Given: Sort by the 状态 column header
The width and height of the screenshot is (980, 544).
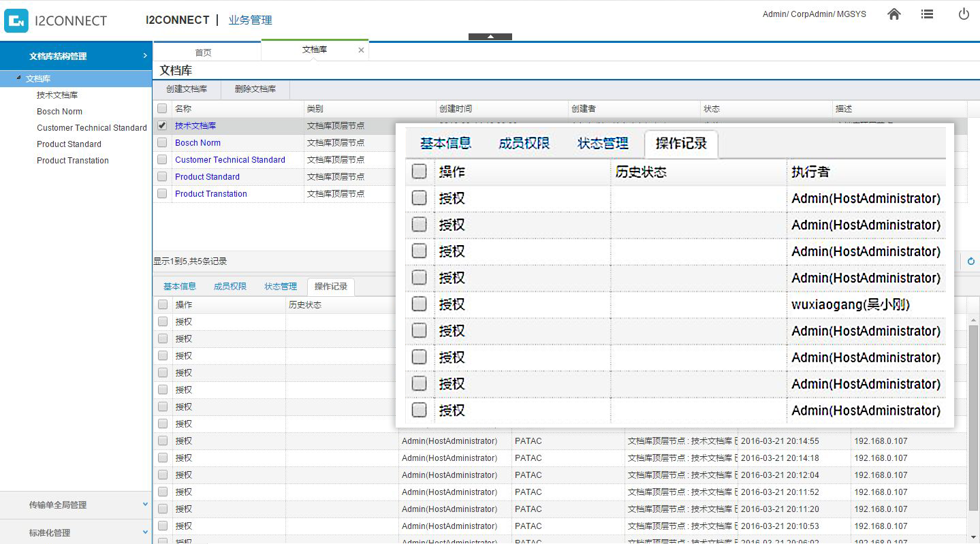Looking at the screenshot, I should 765,108.
